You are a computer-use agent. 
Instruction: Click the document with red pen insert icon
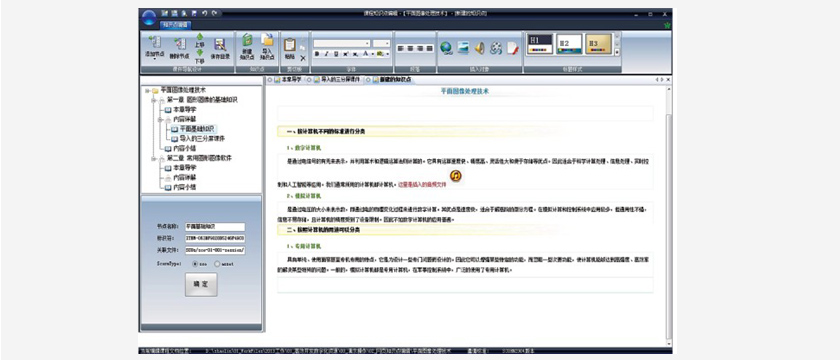[513, 48]
